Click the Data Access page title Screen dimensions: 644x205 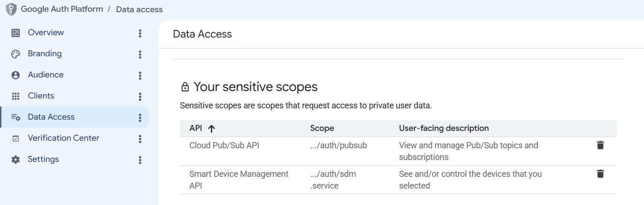click(x=202, y=34)
